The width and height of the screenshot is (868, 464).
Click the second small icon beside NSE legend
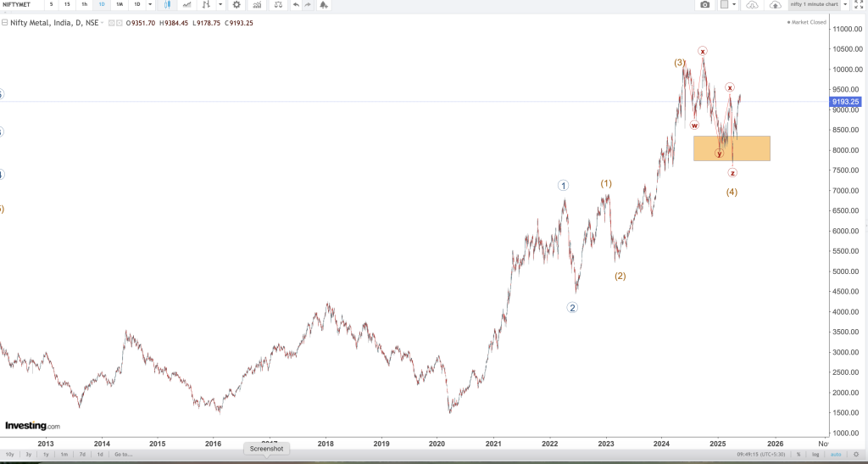119,23
